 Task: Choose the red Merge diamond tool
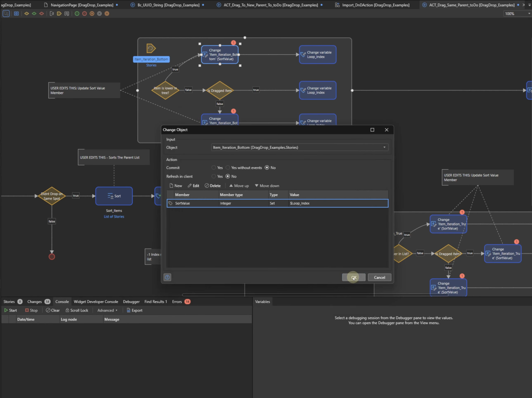[x=42, y=13]
